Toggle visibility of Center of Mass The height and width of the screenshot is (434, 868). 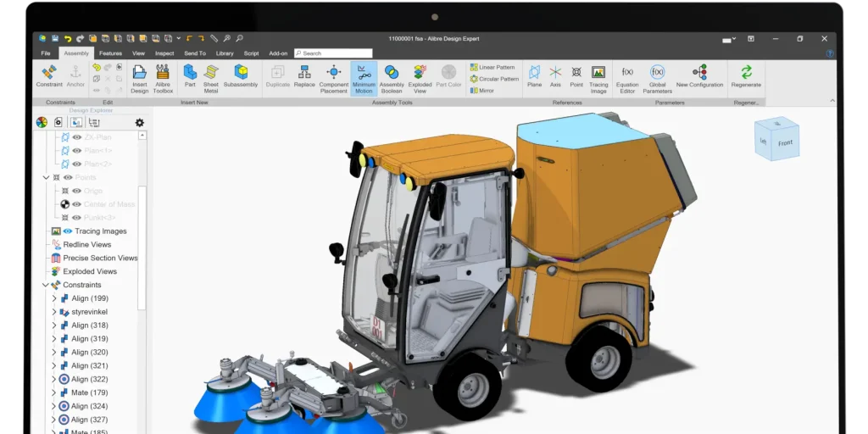pos(76,204)
